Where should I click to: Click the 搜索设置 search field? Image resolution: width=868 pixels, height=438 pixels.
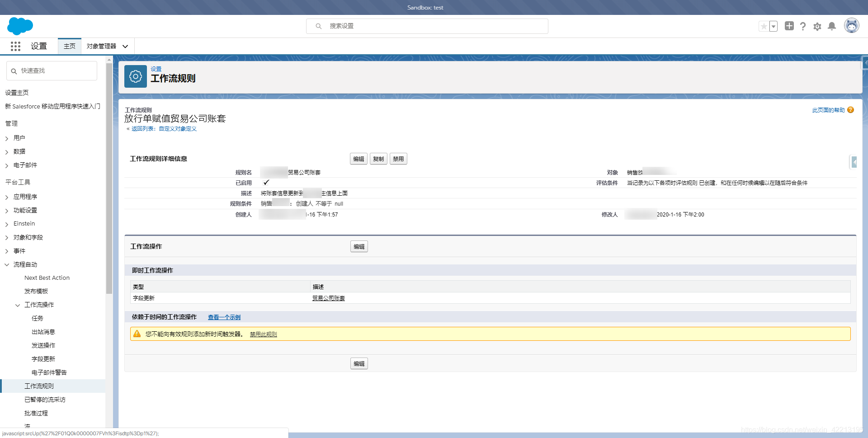(427, 26)
